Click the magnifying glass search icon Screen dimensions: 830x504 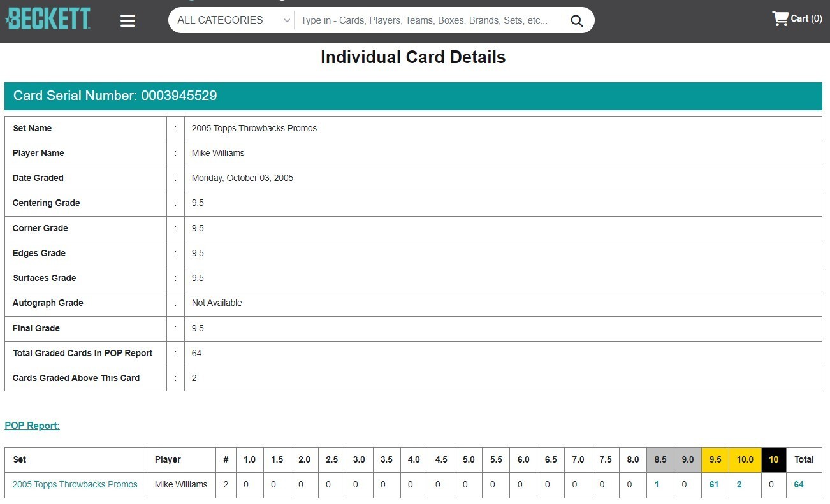tap(576, 20)
